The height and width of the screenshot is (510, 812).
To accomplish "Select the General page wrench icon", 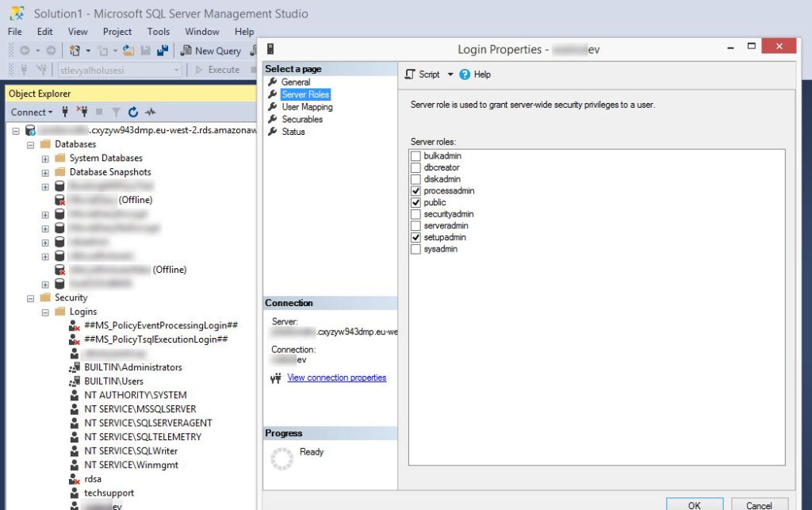I will (273, 82).
